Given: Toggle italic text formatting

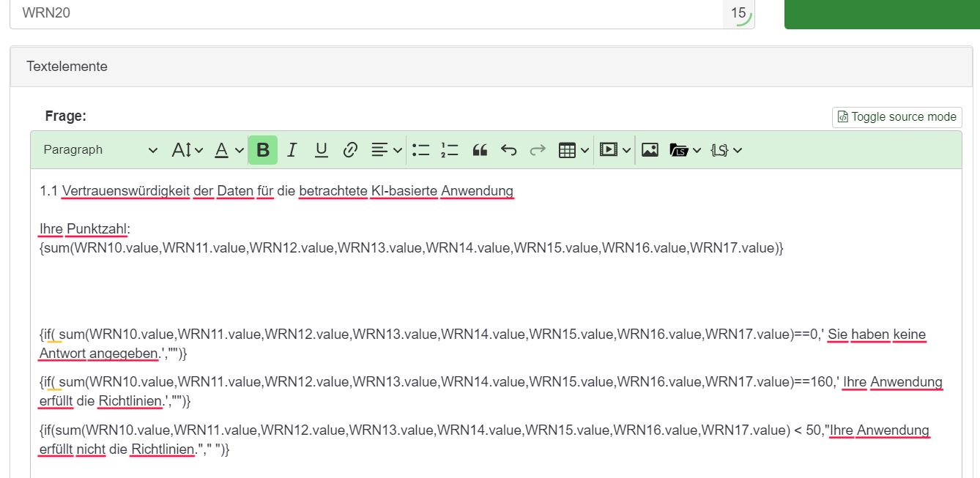Looking at the screenshot, I should tap(292, 150).
